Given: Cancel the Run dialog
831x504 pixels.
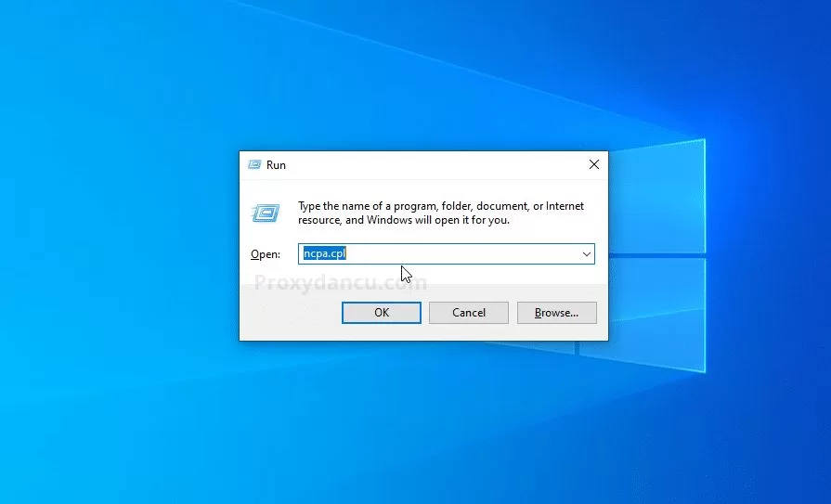Looking at the screenshot, I should pyautogui.click(x=469, y=313).
